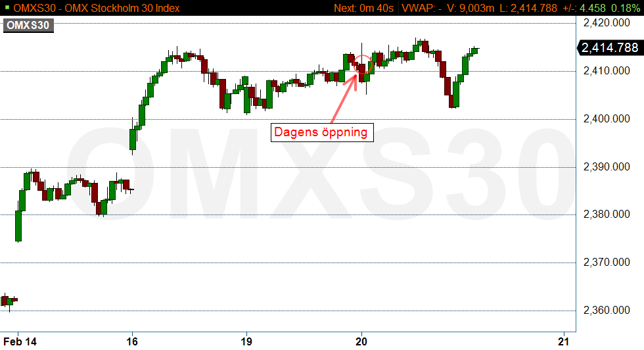The image size is (644, 350).
Task: Click the volume value 'V: 9,003m'
Action: coord(471,8)
